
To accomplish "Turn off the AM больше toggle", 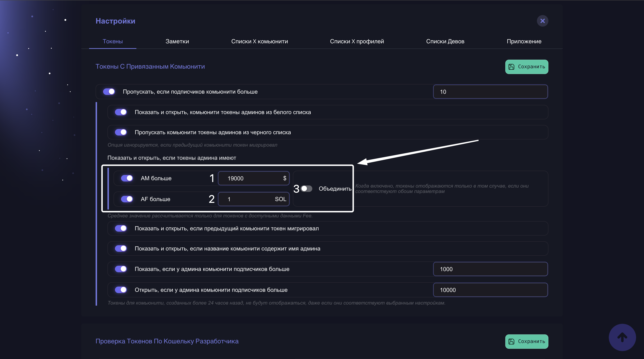I will [127, 178].
